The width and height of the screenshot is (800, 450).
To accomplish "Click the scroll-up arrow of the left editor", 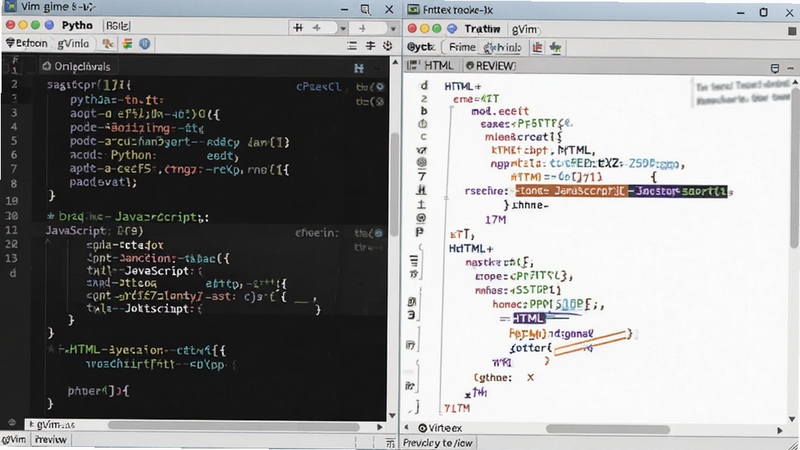I will coord(394,62).
